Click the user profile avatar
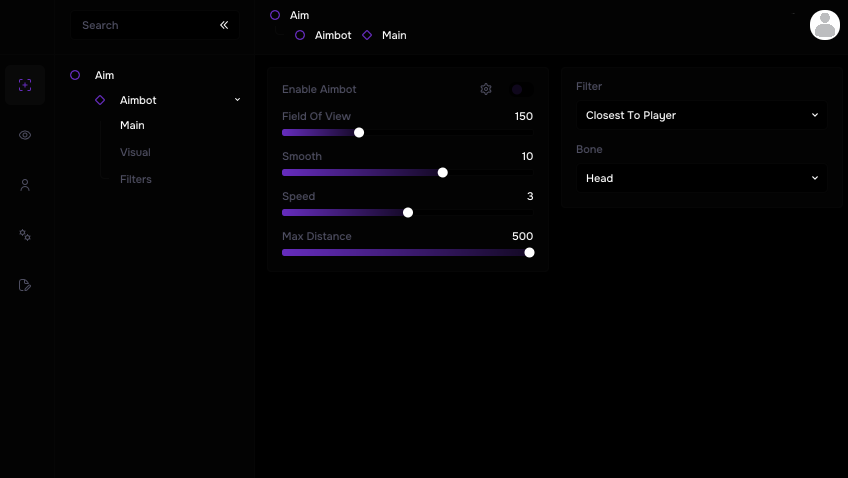The width and height of the screenshot is (848, 478). (824, 25)
